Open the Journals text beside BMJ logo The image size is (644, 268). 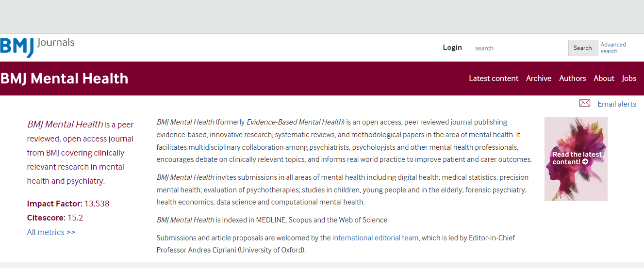[x=56, y=43]
